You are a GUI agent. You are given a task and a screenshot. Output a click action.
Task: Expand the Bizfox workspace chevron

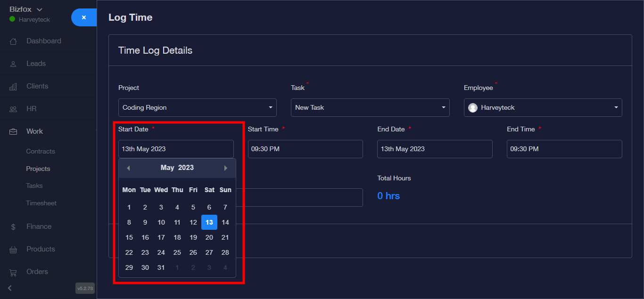(40, 9)
